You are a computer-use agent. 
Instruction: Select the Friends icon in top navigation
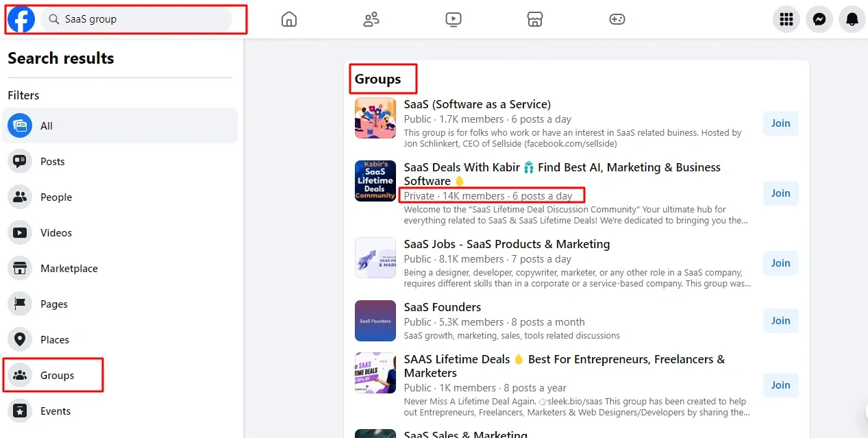371,19
